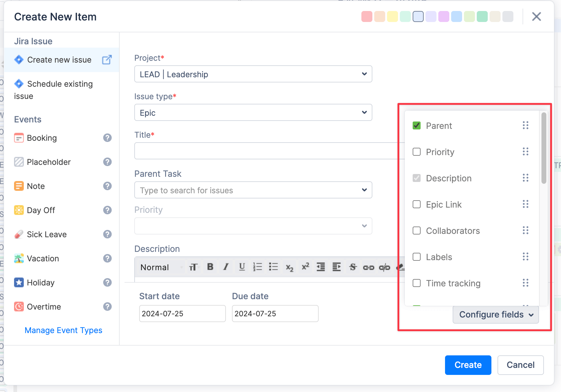Click into the Title input field
This screenshot has width=561, height=392.
coord(266,151)
